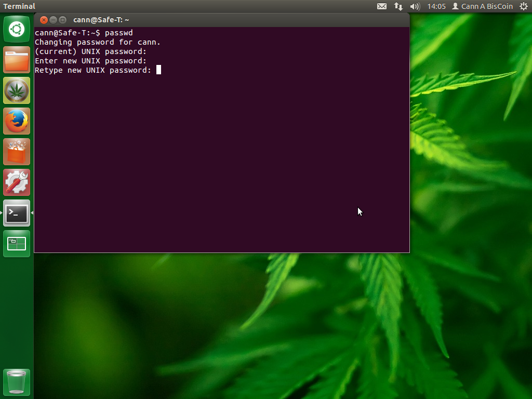Screen dimensions: 532x399
Task: Open System Settings gear and wrench
Action: pyautogui.click(x=17, y=182)
